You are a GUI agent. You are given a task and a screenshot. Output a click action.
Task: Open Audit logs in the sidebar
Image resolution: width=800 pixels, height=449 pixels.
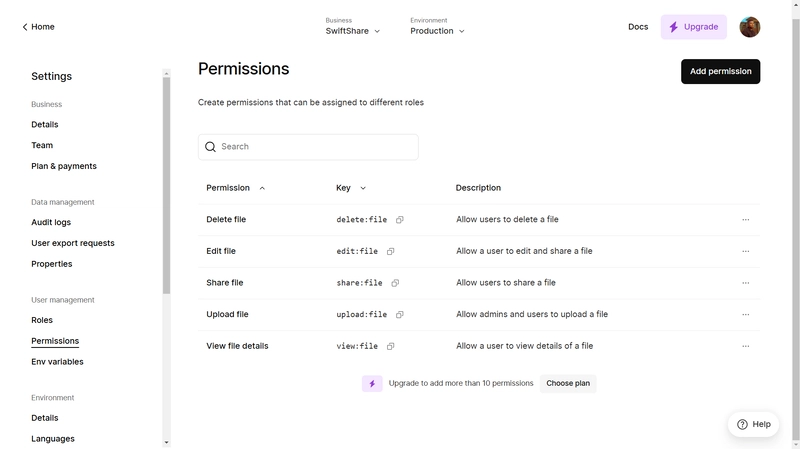[x=51, y=222]
